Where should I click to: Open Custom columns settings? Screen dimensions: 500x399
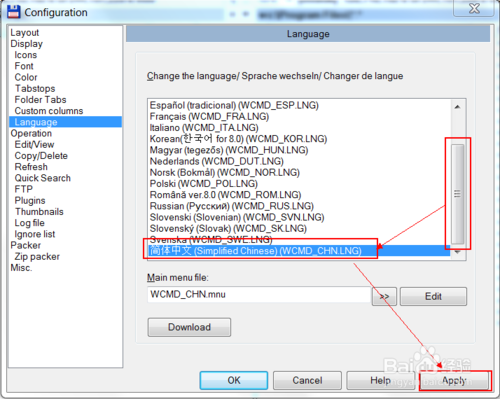click(49, 111)
